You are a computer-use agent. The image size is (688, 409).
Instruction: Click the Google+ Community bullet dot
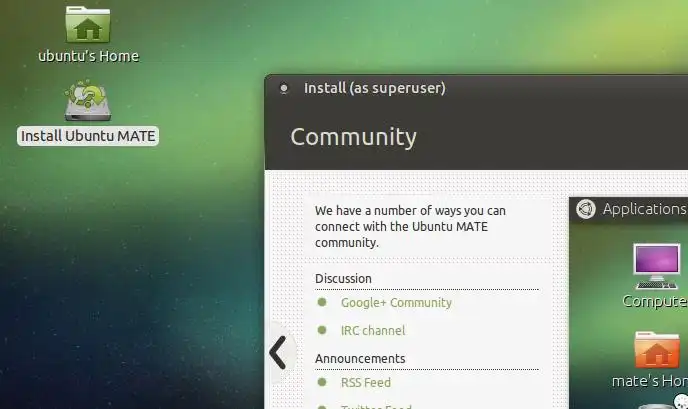point(322,302)
